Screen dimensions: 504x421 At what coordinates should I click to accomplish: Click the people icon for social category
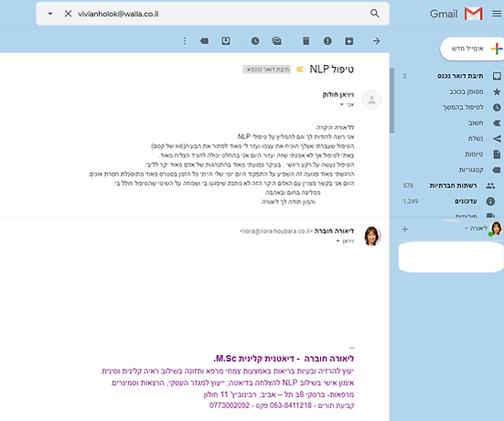pos(490,186)
